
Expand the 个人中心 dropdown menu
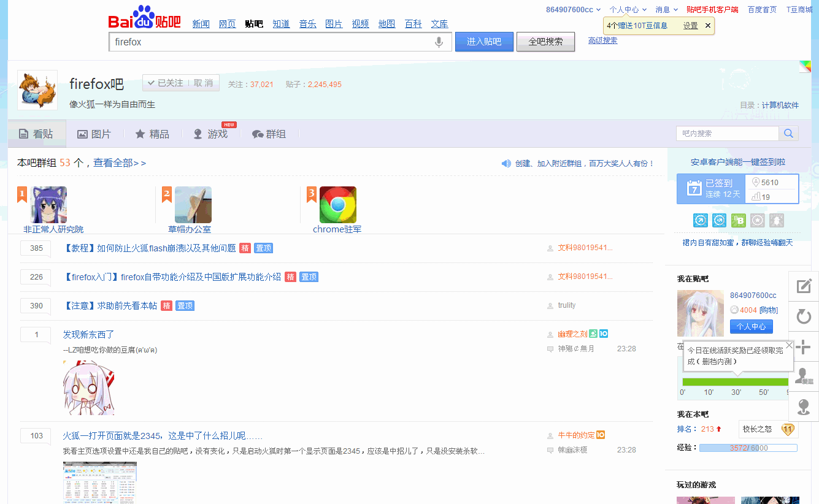point(628,9)
